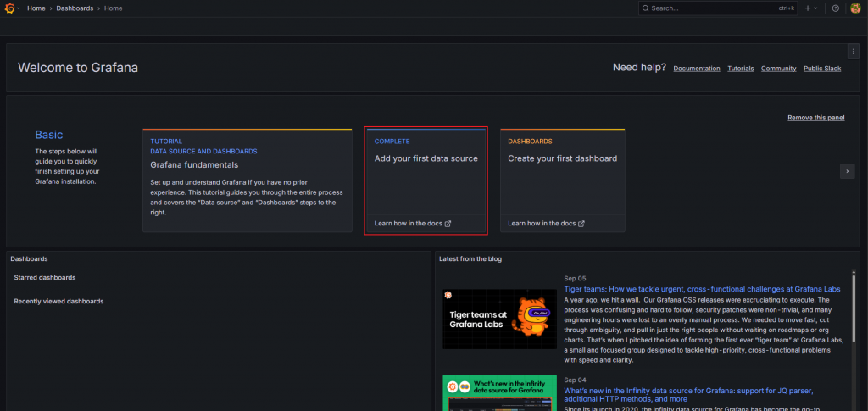Image resolution: width=868 pixels, height=411 pixels.
Task: Click the Basic setup heading
Action: point(48,135)
